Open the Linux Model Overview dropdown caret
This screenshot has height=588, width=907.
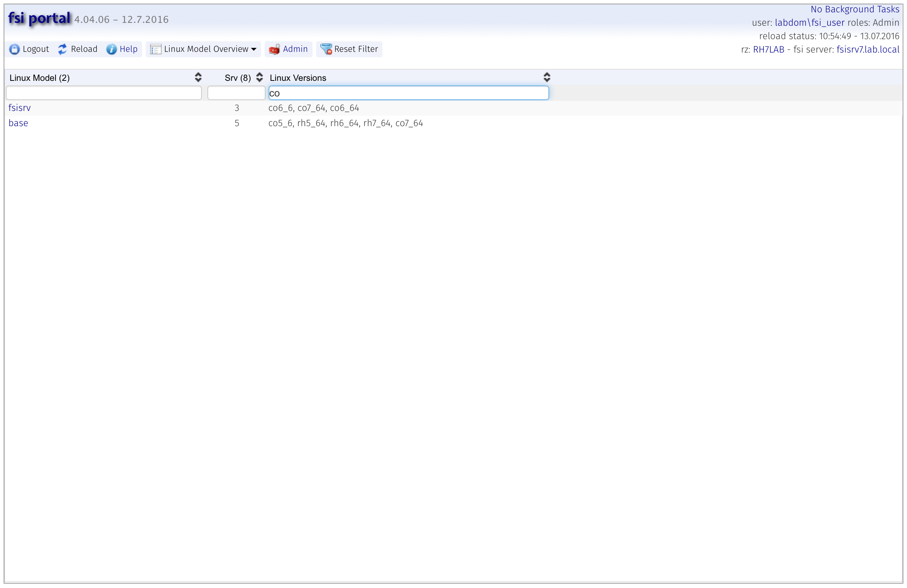pos(254,49)
